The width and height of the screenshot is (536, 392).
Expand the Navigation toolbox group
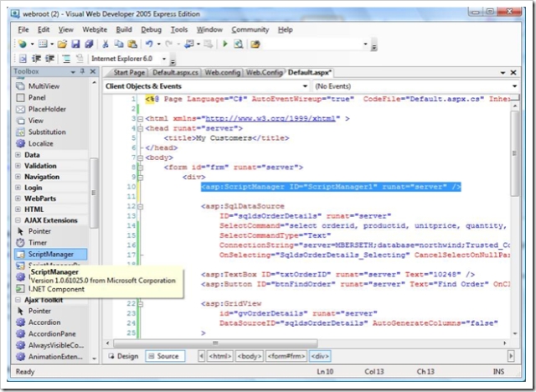[x=18, y=177]
